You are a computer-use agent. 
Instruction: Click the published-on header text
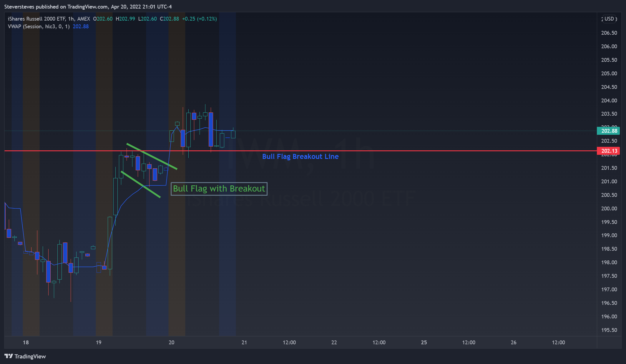pos(88,7)
